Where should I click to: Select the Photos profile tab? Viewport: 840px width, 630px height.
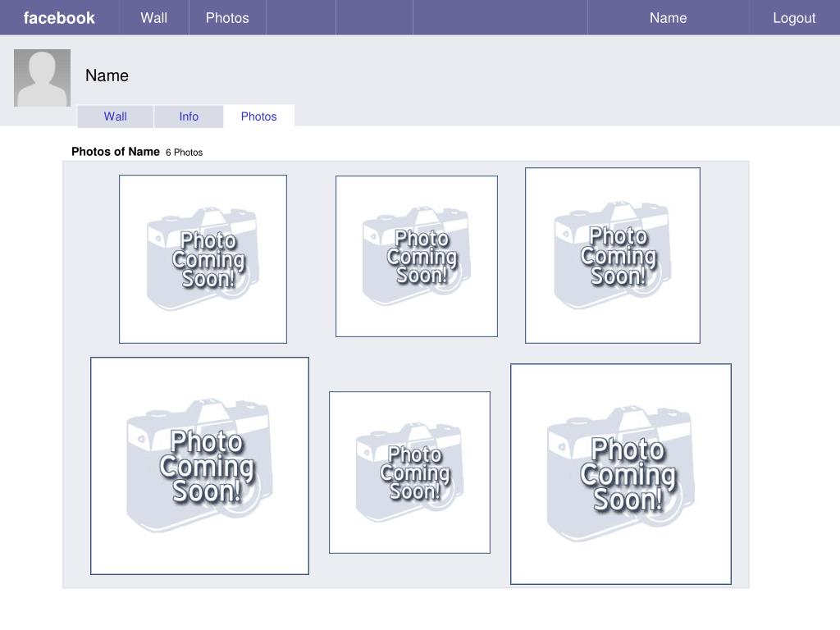tap(258, 116)
